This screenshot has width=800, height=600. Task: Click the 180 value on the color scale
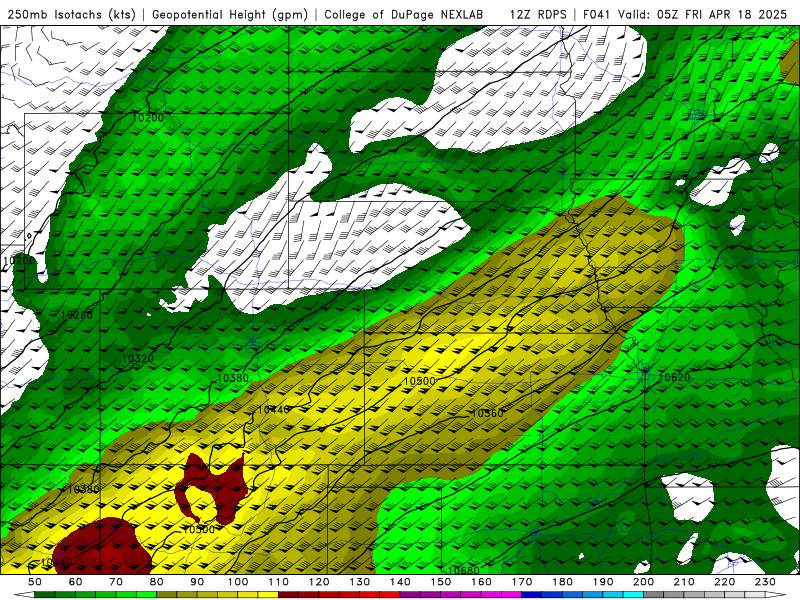point(562,582)
